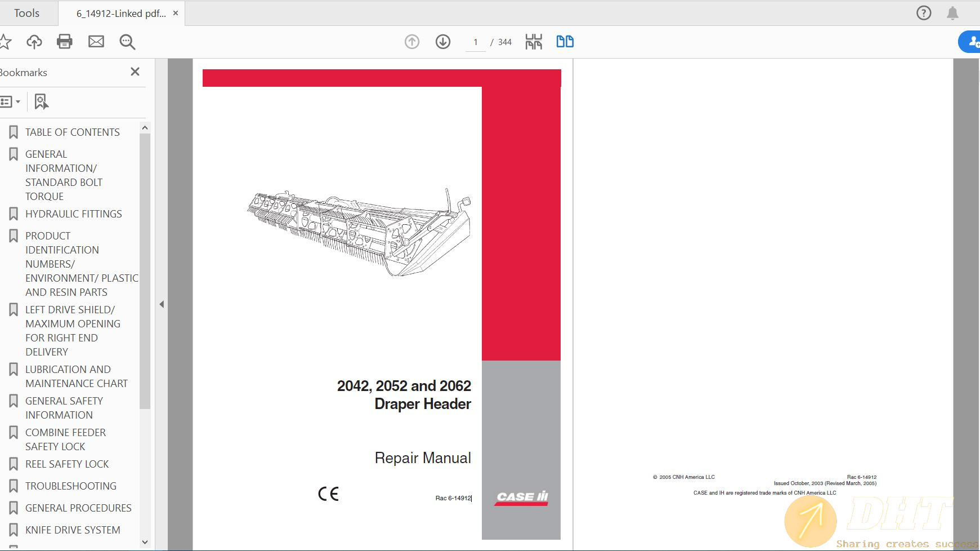The width and height of the screenshot is (980, 551).
Task: Close the Bookmarks panel
Action: click(x=135, y=72)
